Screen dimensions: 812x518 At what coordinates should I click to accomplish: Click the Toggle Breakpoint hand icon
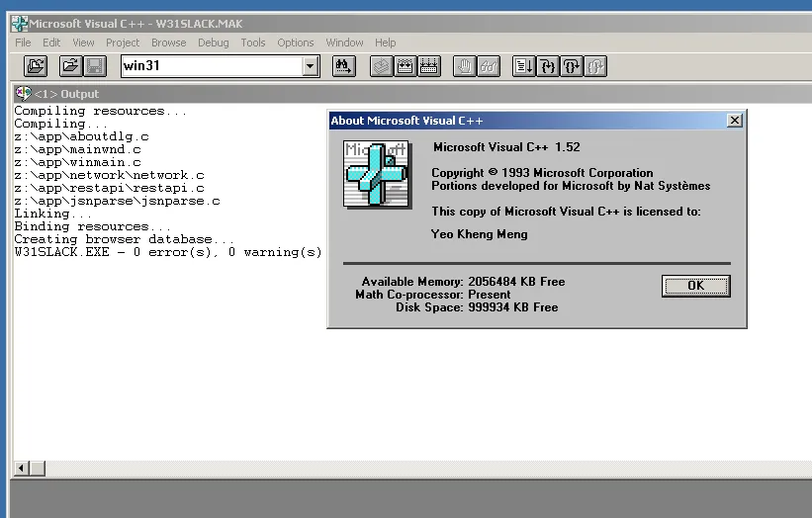click(465, 66)
